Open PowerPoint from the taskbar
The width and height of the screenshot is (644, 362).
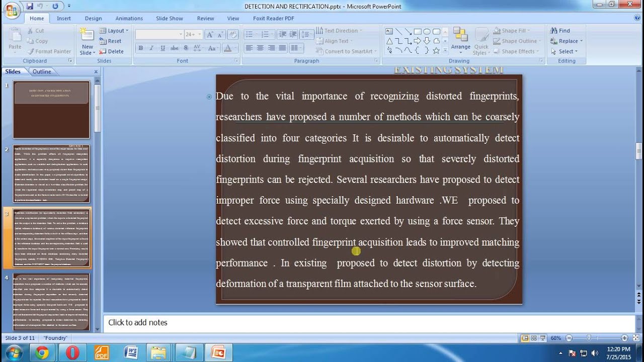[218, 352]
